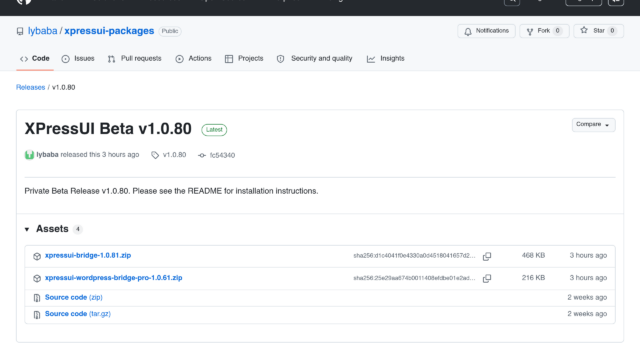This screenshot has height=360, width=640.
Task: Click the Insights graph icon
Action: pos(371,59)
